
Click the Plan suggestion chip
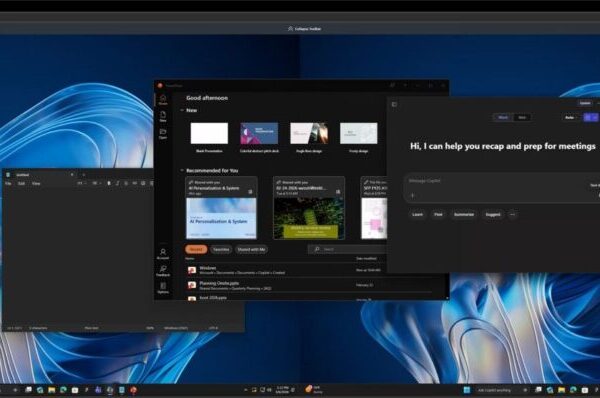[438, 214]
